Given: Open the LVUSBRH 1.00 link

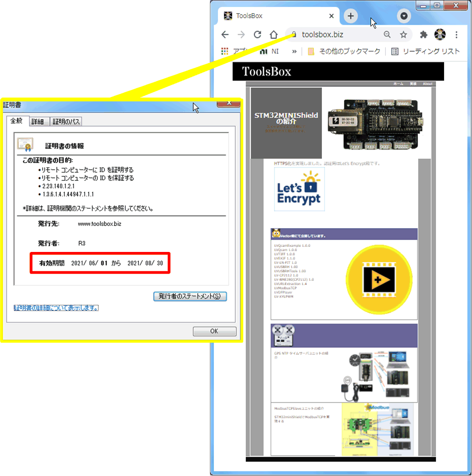Looking at the screenshot, I should coord(286,267).
